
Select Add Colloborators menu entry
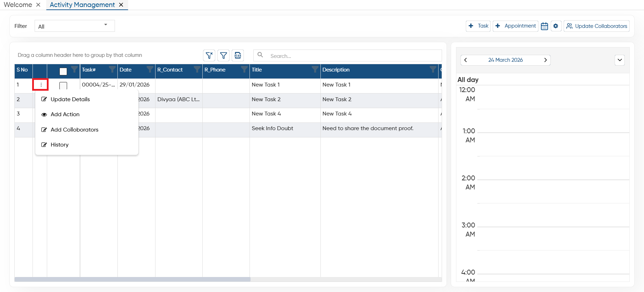(74, 130)
